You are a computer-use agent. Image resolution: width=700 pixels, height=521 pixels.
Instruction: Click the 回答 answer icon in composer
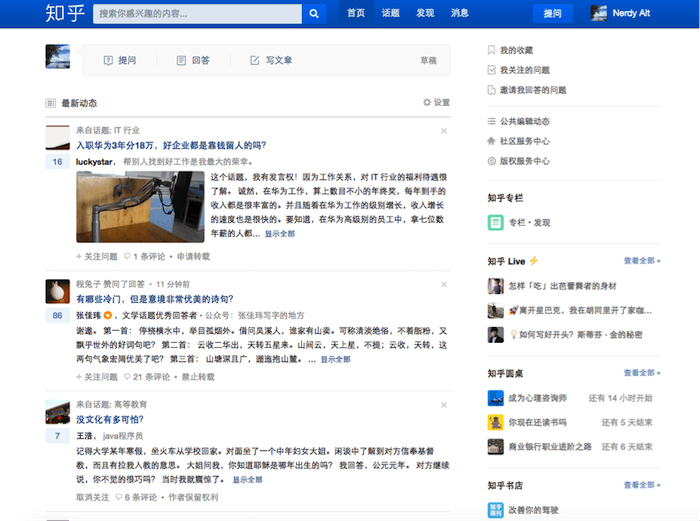tap(181, 60)
